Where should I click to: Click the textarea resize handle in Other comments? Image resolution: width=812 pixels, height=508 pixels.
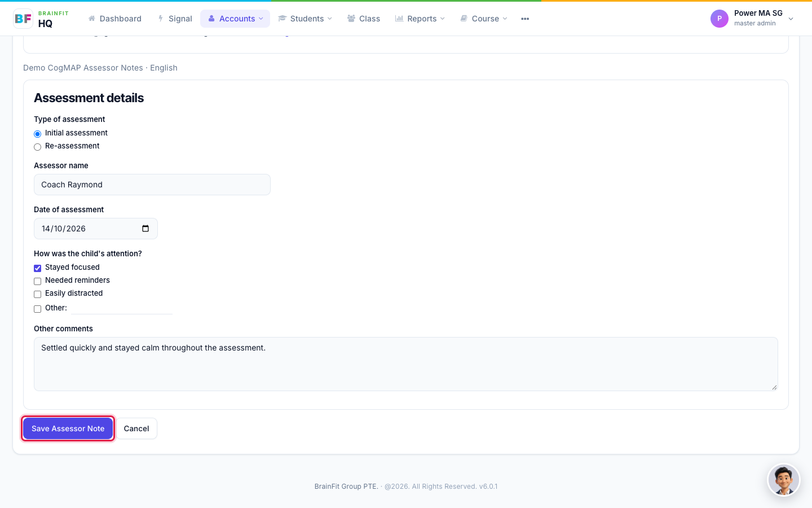pyautogui.click(x=774, y=387)
